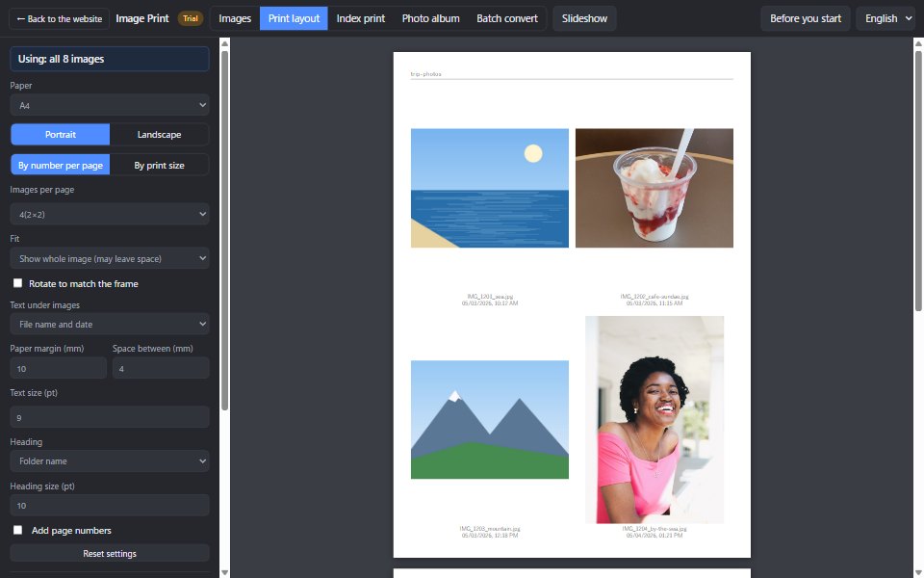Click the cafe sundae photo
The height and width of the screenshot is (578, 924).
[654, 188]
